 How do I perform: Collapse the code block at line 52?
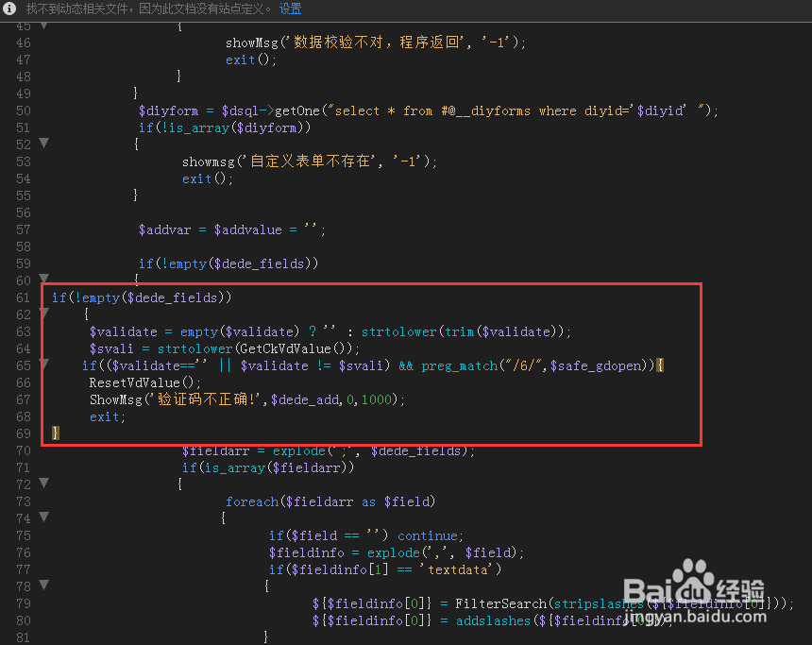(44, 143)
